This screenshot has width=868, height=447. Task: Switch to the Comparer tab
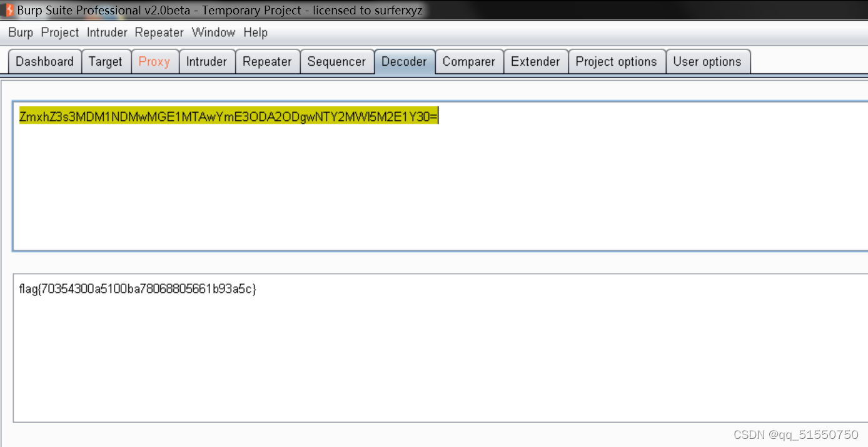click(x=469, y=61)
